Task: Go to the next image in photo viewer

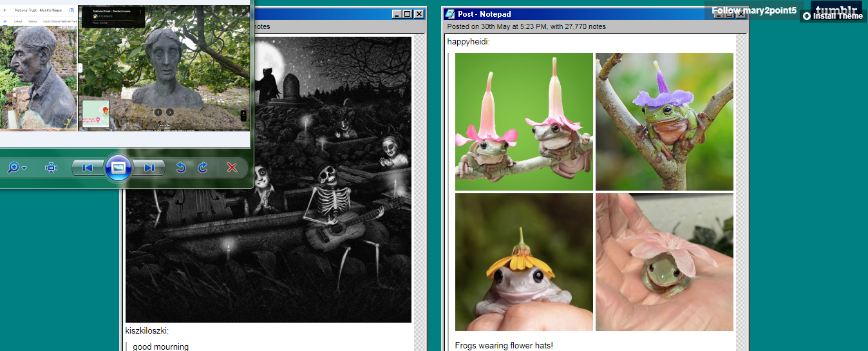Action: [149, 168]
